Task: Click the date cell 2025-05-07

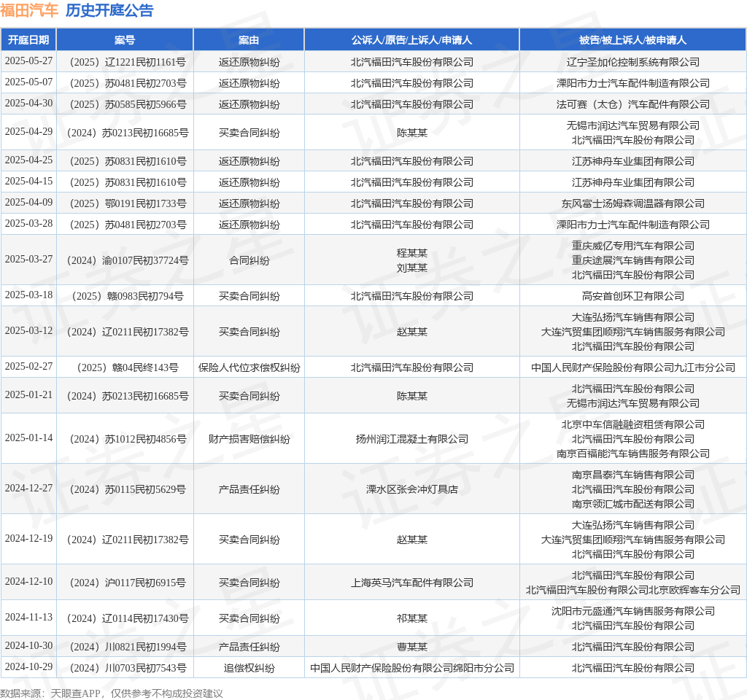Action: click(28, 82)
